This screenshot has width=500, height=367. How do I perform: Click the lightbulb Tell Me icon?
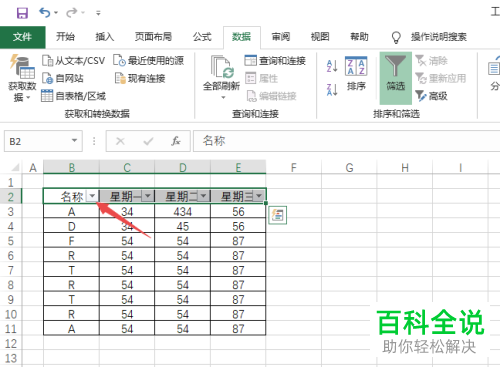[396, 37]
